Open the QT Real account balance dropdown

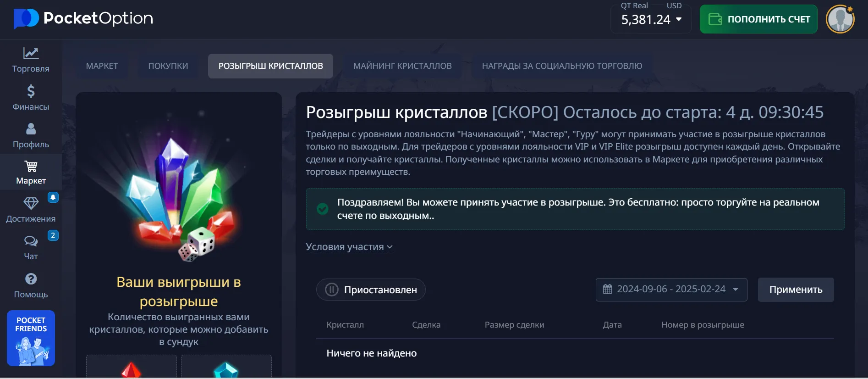(x=651, y=19)
